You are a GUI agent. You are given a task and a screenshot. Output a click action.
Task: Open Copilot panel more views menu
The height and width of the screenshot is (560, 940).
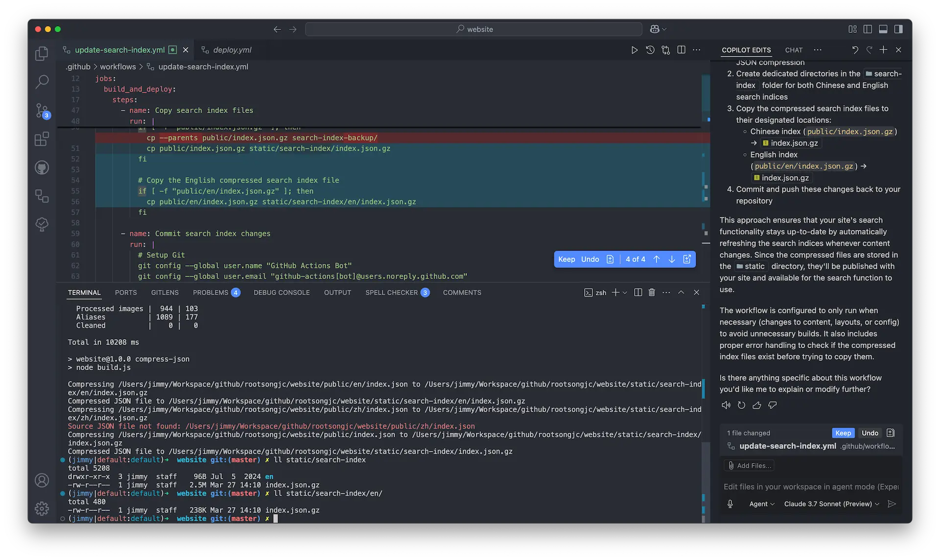click(x=818, y=50)
